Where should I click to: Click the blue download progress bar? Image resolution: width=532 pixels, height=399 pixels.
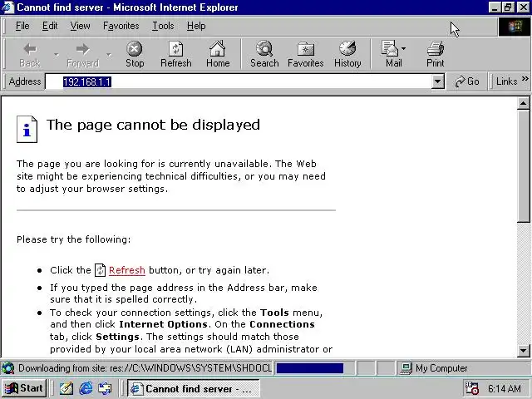tap(310, 368)
